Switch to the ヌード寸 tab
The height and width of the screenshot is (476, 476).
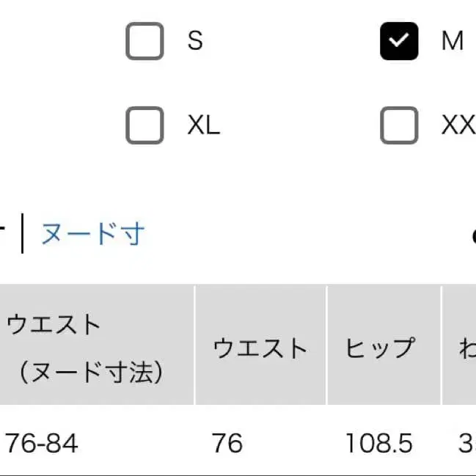93,234
